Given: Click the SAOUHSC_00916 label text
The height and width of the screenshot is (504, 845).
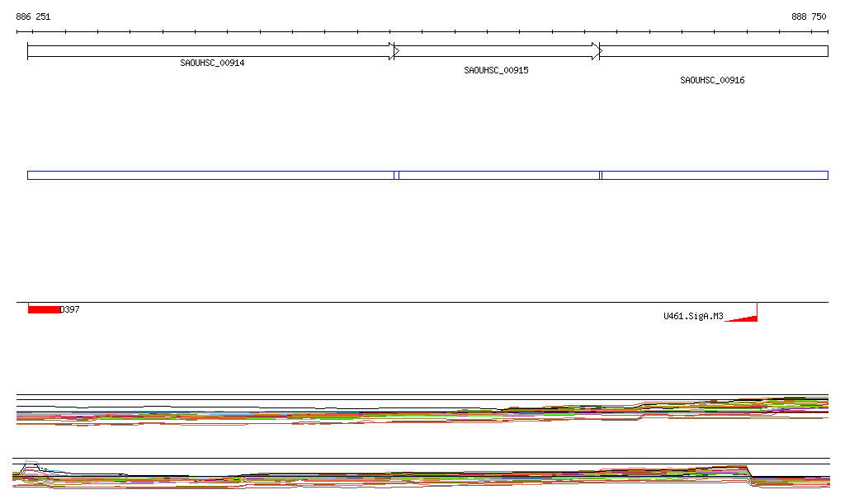Looking at the screenshot, I should click(x=712, y=81).
